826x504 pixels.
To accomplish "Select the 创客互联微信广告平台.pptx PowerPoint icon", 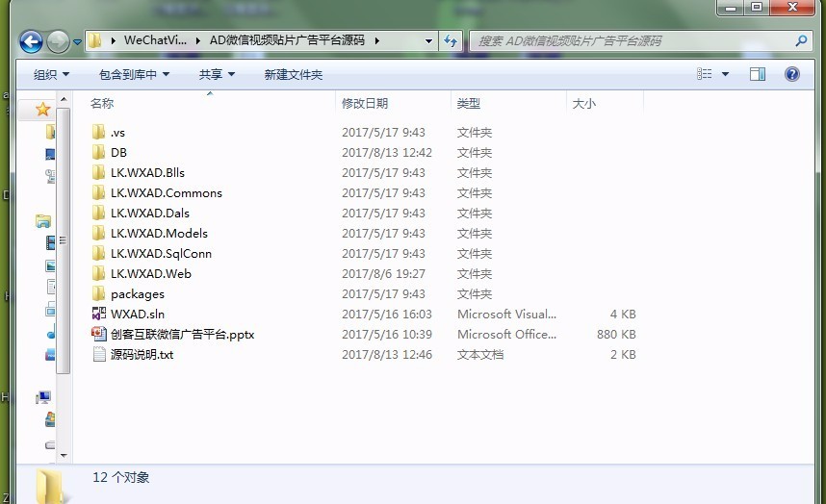I will point(99,334).
